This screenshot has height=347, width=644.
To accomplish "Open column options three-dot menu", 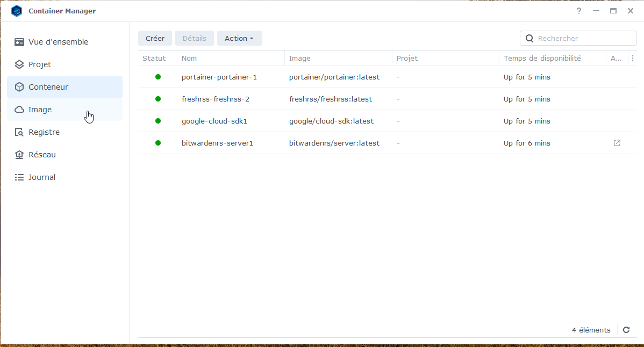I will point(633,58).
